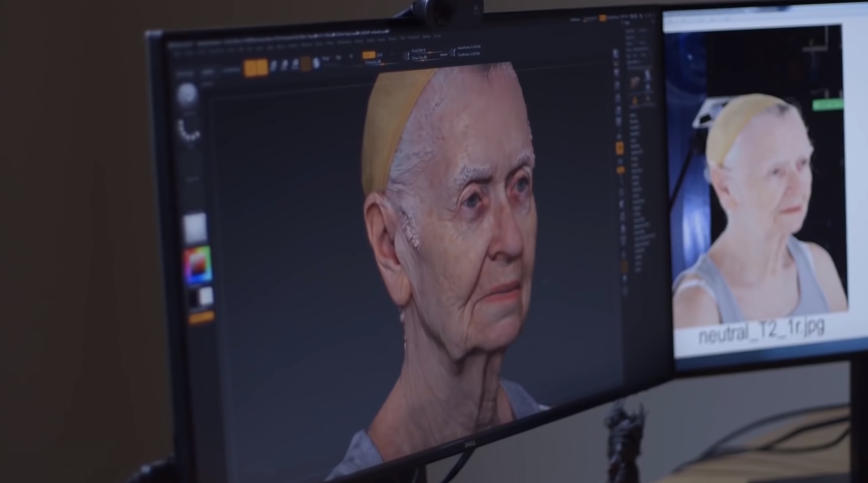This screenshot has width=868, height=483.
Task: Open the Brush sphere thumbnail on left shelf
Action: tap(187, 94)
